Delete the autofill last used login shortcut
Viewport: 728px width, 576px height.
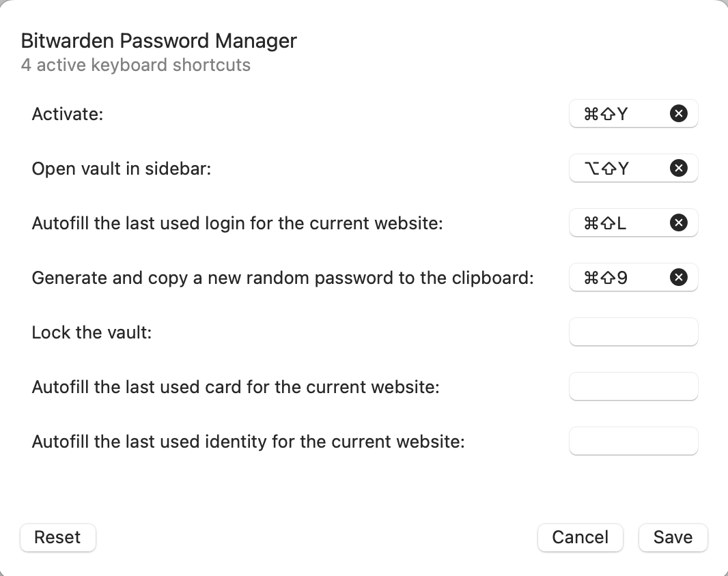click(678, 223)
